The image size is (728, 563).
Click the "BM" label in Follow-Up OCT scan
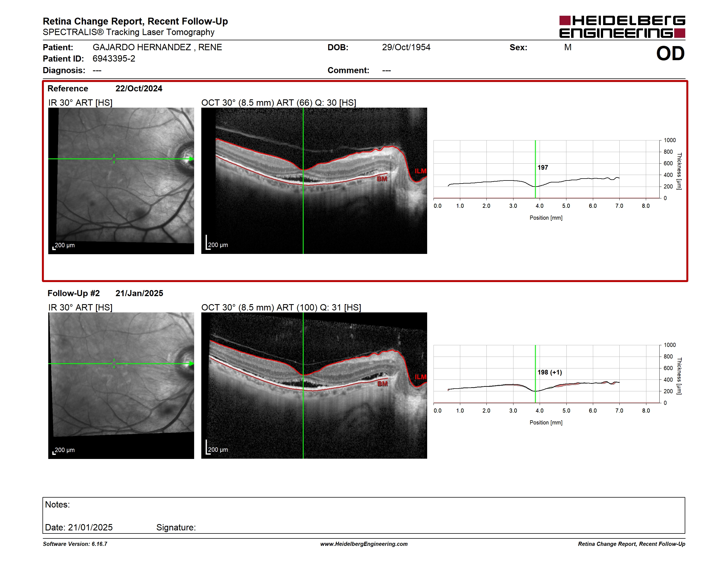(382, 384)
